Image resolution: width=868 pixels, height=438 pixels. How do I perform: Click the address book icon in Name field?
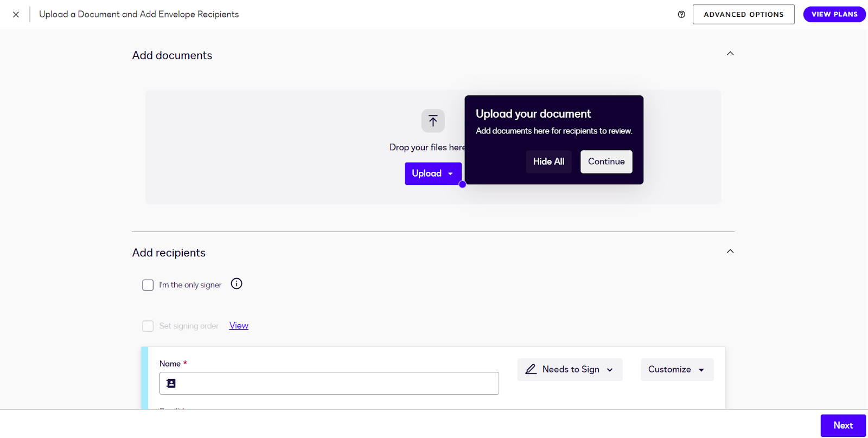click(171, 383)
